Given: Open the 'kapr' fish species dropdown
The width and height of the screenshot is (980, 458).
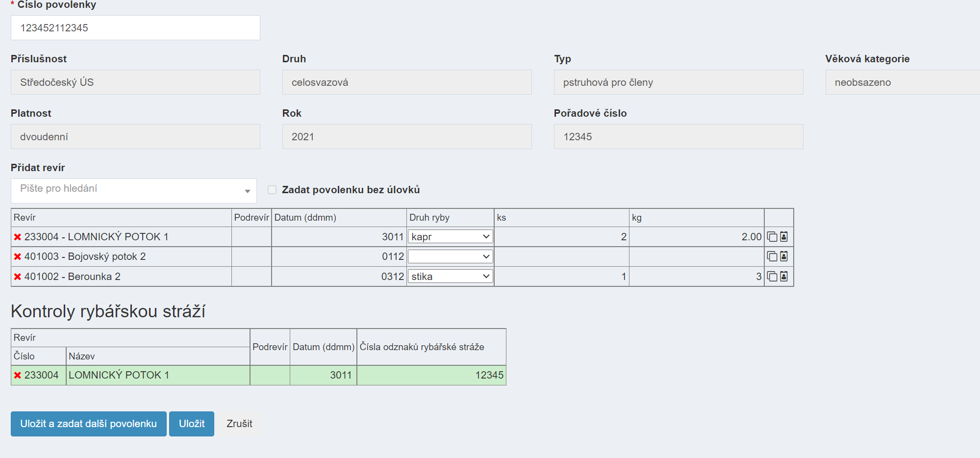Looking at the screenshot, I should click(x=450, y=237).
